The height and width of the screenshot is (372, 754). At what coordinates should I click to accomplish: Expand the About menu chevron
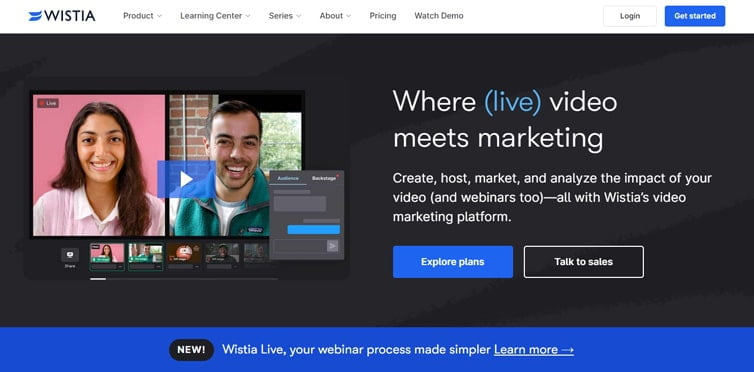coord(349,16)
